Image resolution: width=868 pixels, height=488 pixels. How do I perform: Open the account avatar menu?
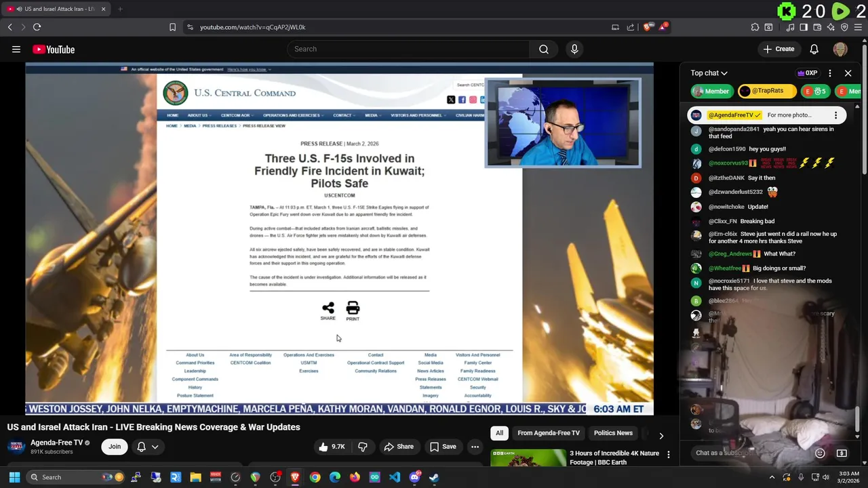click(840, 49)
